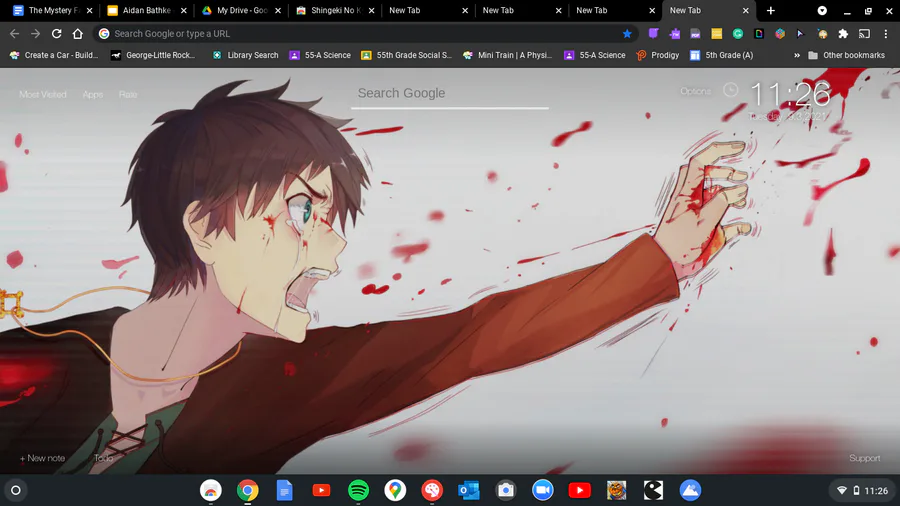This screenshot has width=900, height=506.
Task: Launch Spotify from the shelf
Action: 358,490
